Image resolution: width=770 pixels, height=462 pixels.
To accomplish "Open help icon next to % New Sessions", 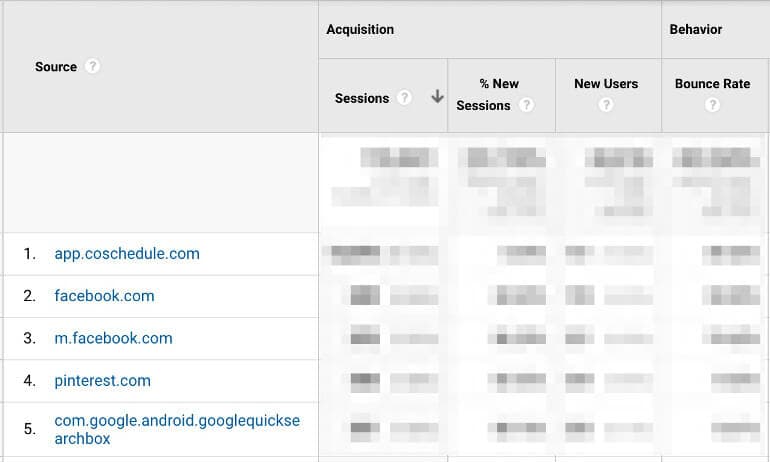I will click(x=526, y=105).
